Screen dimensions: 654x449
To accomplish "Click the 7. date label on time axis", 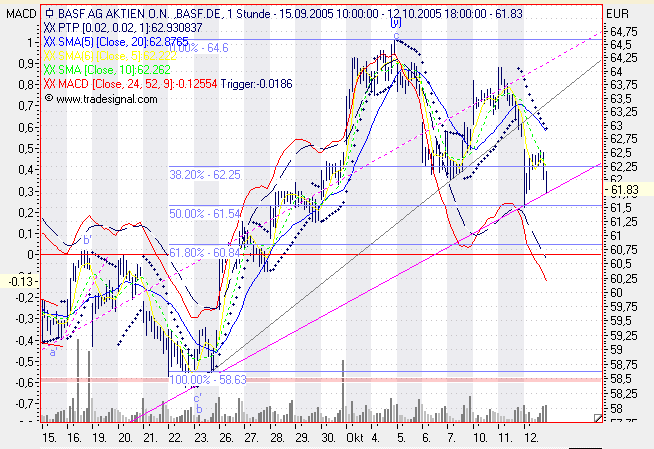I will (x=451, y=438).
